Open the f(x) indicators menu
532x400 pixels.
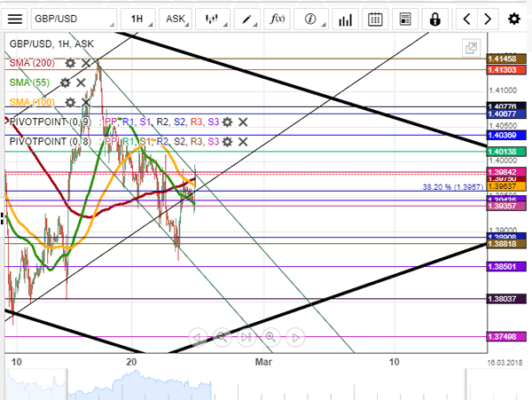point(278,18)
